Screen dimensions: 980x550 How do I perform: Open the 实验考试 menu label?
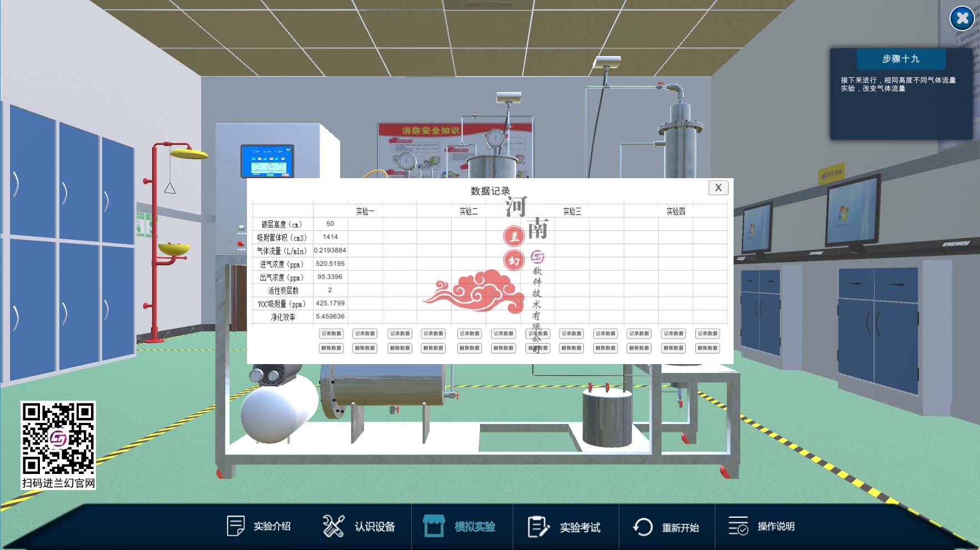coord(580,527)
